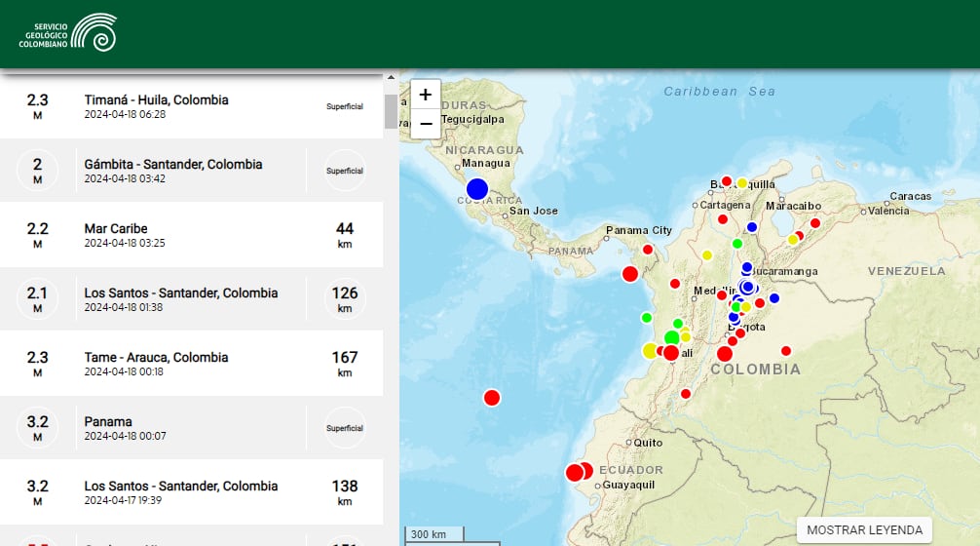Click the large blue marker near Costa Rica

(x=477, y=189)
